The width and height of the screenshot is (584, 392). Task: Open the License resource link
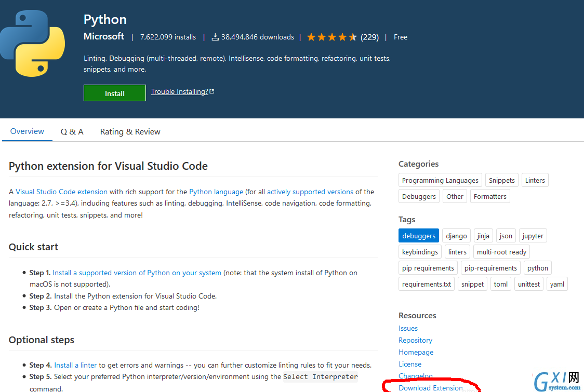click(410, 364)
